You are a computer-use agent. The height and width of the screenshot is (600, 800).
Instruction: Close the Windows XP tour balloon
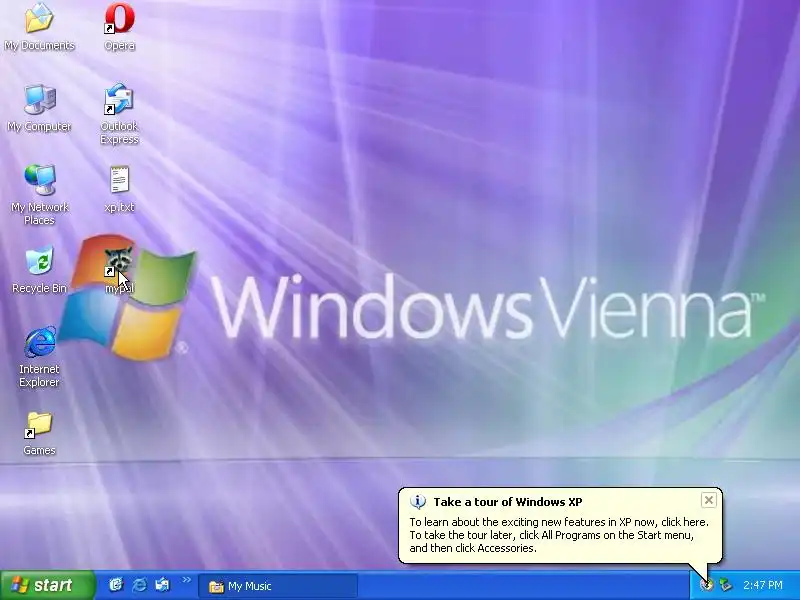[x=709, y=501]
